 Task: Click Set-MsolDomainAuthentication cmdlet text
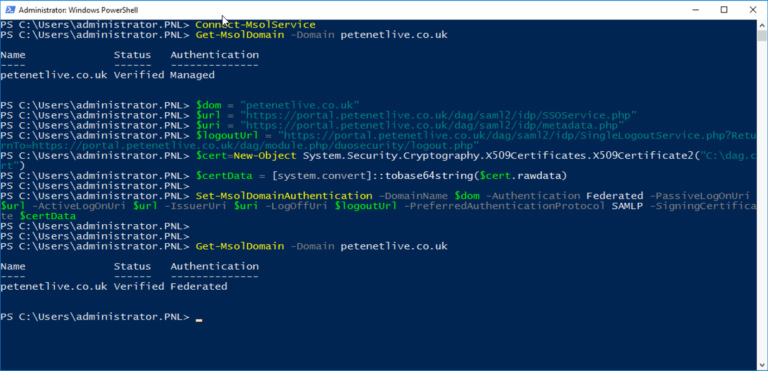point(283,196)
